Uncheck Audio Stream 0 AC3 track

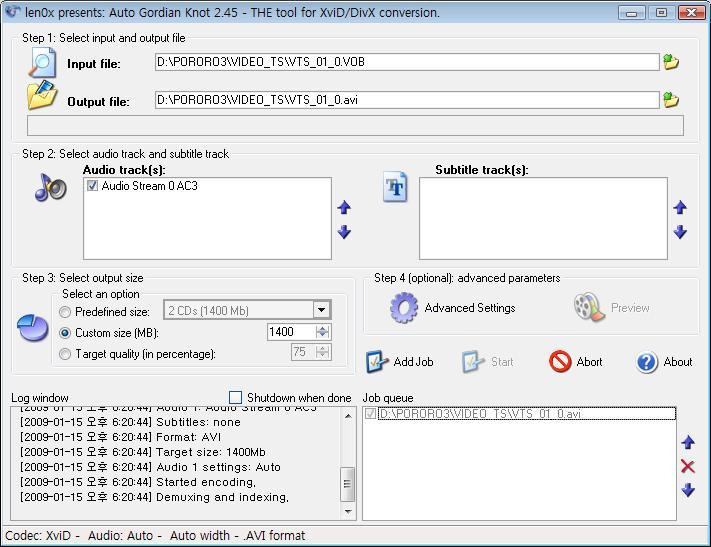click(93, 186)
